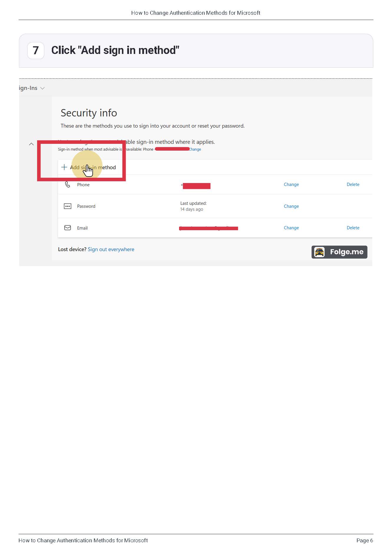Viewport: 392px width, 555px height.
Task: Click Change in the Phone row
Action: (291, 185)
